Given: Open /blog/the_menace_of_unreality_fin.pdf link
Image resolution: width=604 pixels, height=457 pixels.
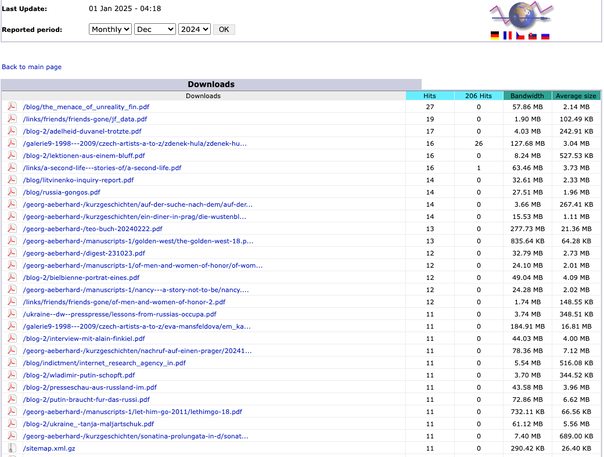Looking at the screenshot, I should pyautogui.click(x=86, y=107).
